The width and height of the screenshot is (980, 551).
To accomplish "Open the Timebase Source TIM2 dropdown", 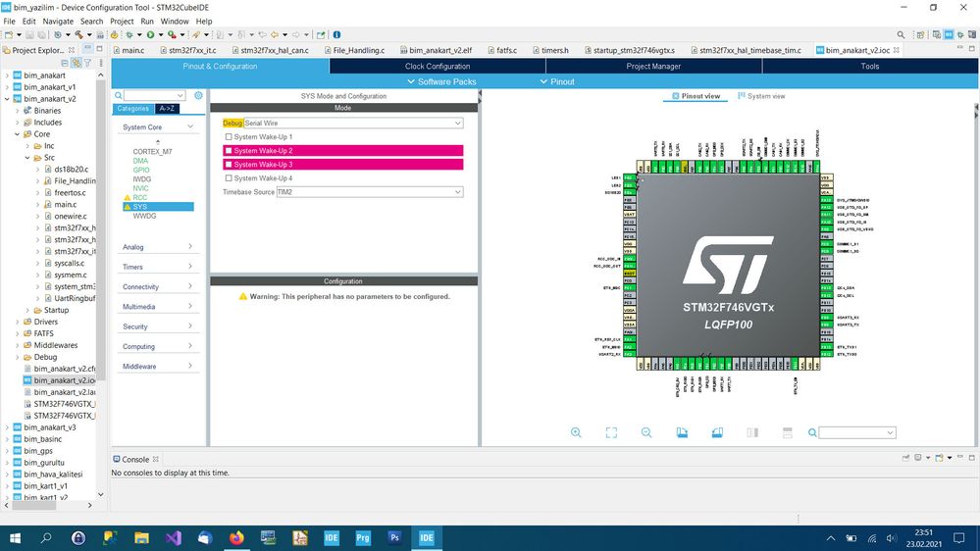I will point(370,192).
